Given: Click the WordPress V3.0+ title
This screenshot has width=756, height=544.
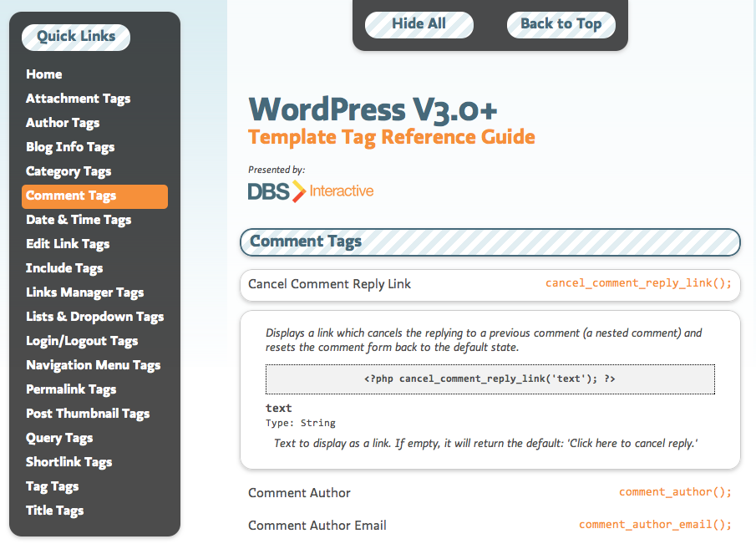Looking at the screenshot, I should point(373,109).
